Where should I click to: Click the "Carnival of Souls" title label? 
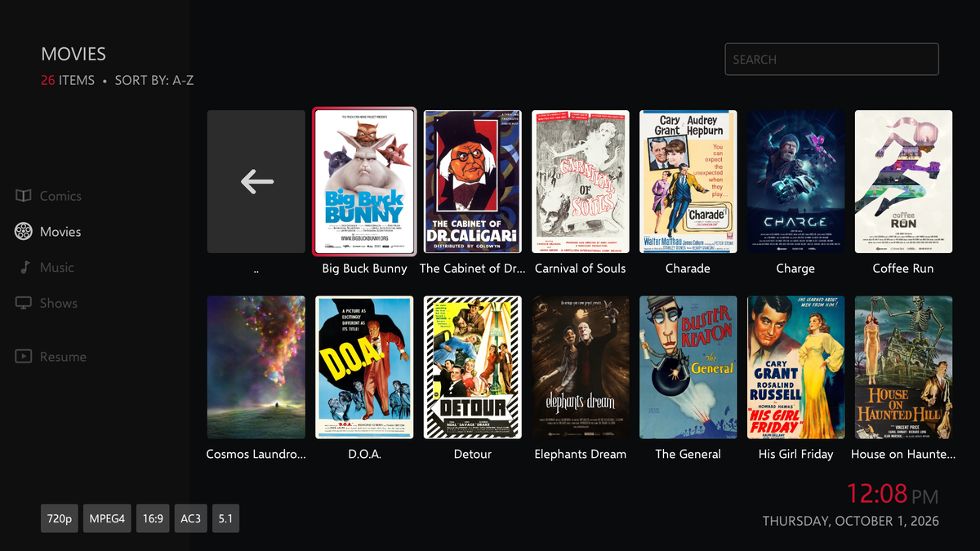click(x=581, y=269)
